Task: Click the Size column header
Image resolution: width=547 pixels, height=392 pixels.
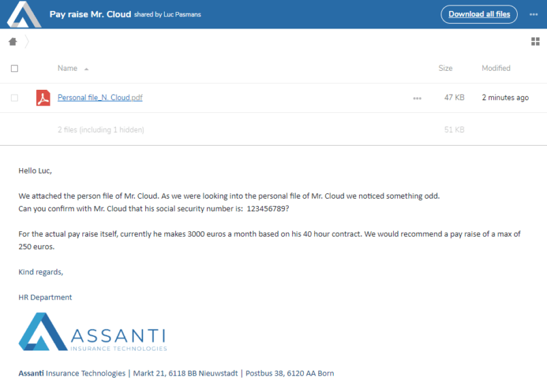Action: pyautogui.click(x=446, y=68)
